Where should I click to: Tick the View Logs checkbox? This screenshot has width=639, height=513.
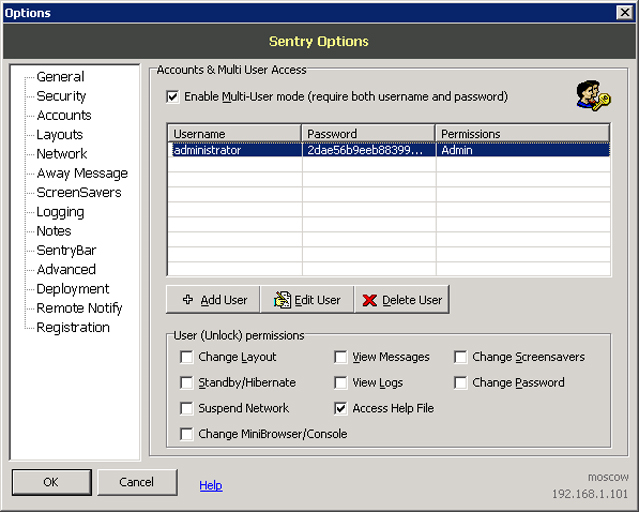click(341, 382)
